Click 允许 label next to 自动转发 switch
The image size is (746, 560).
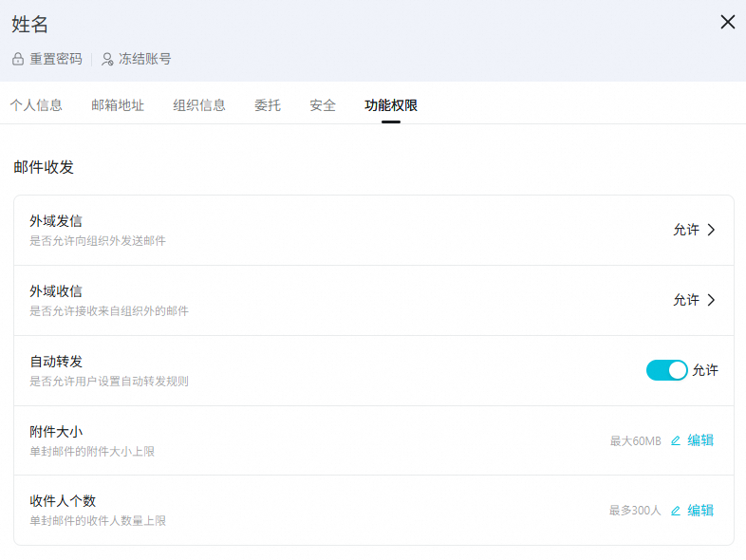[705, 370]
